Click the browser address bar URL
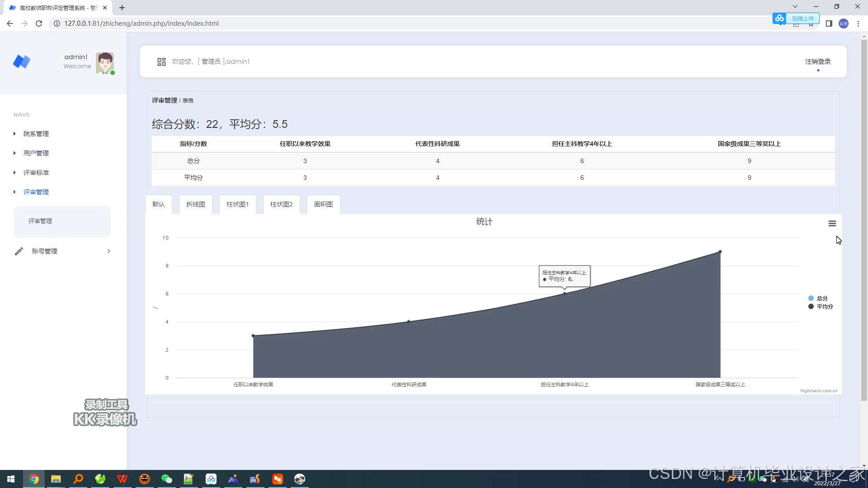The image size is (868, 488). click(x=141, y=23)
